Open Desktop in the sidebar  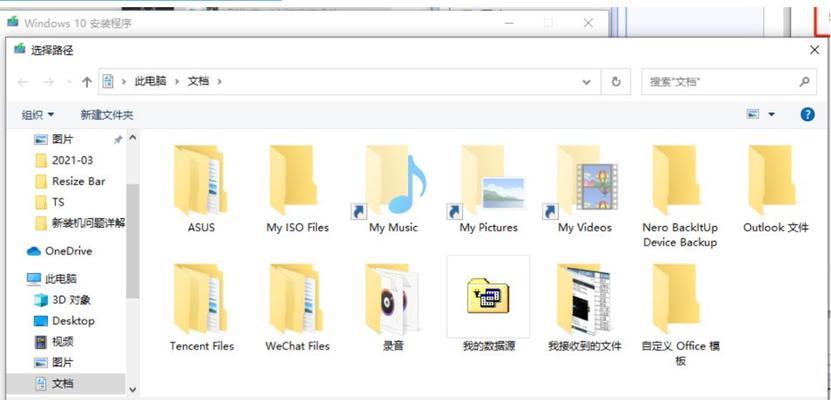coord(64,321)
